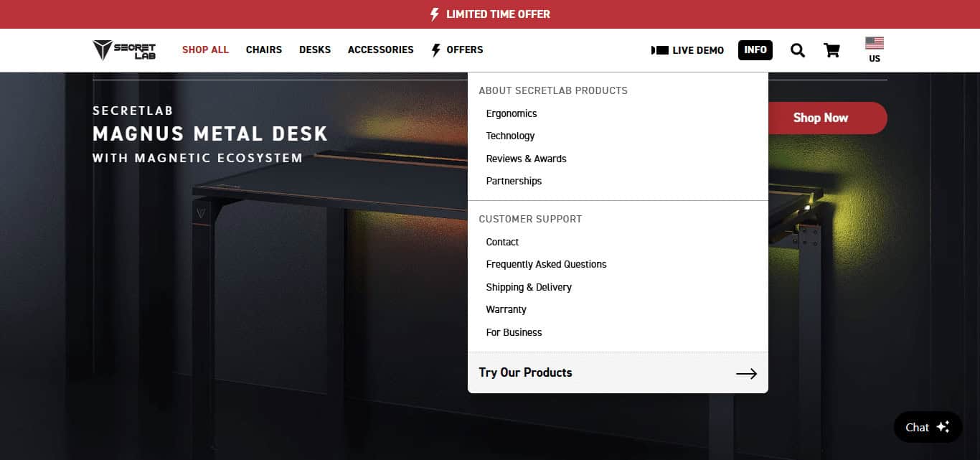980x460 pixels.
Task: Open the Partnerships link
Action: (514, 181)
